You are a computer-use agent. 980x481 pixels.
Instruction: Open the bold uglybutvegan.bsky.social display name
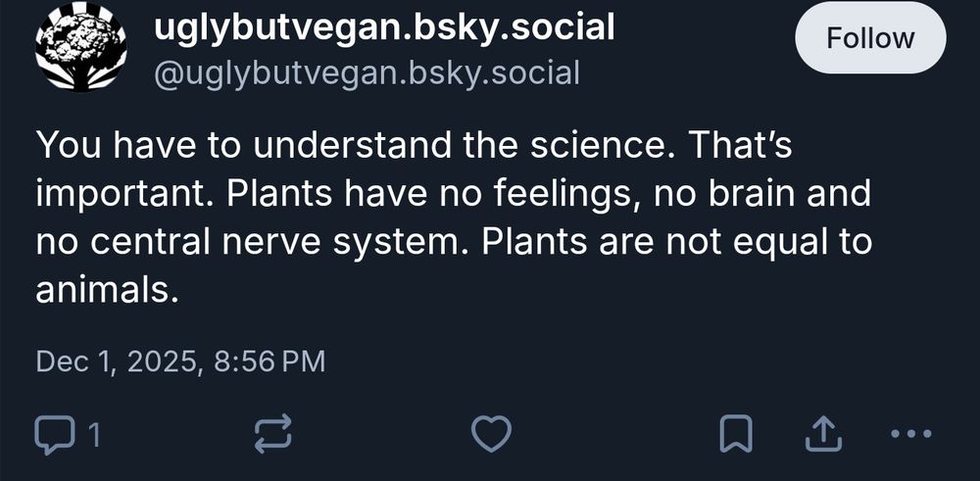384,27
